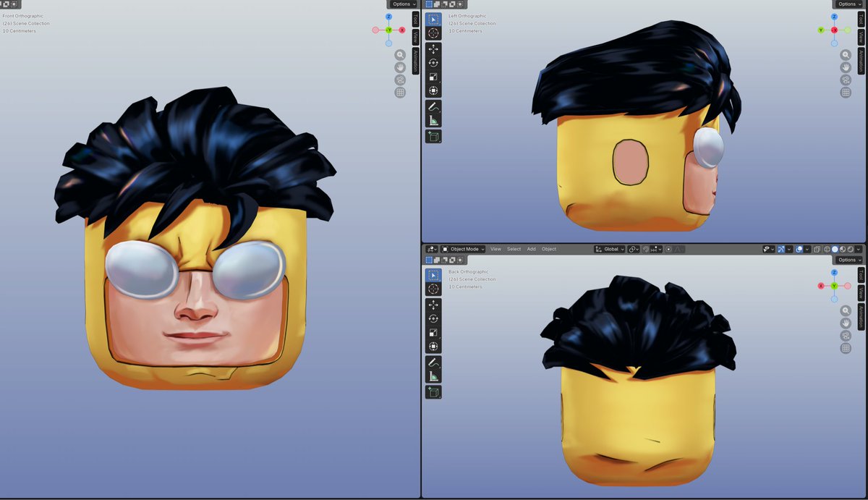Open the editor type dropdown in Back viewport
868x500 pixels.
pos(432,249)
